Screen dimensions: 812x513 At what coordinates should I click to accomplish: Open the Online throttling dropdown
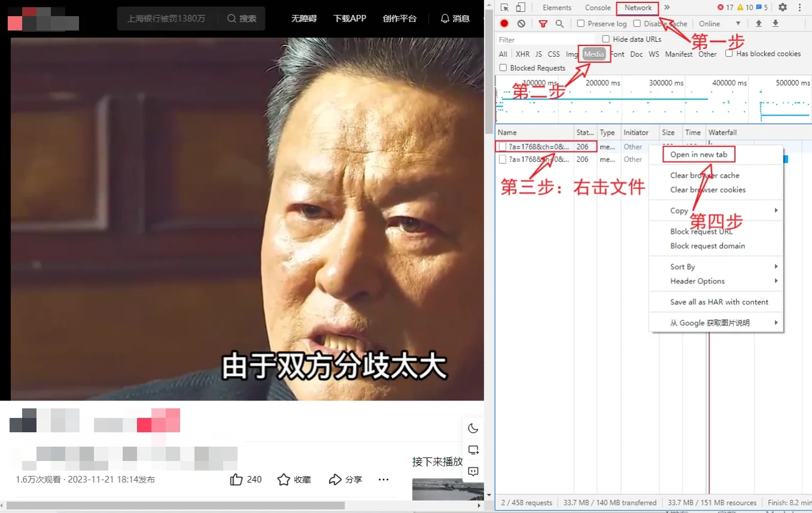tap(717, 23)
